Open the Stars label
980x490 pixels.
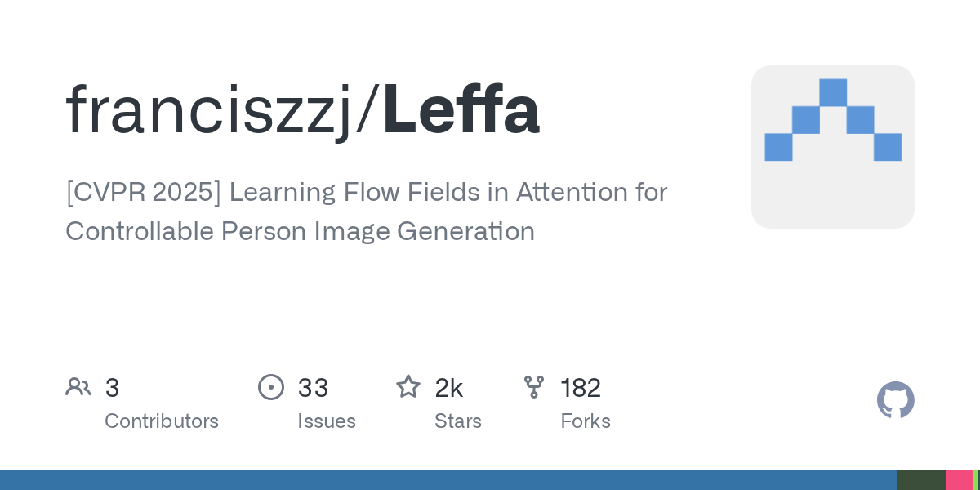point(458,421)
